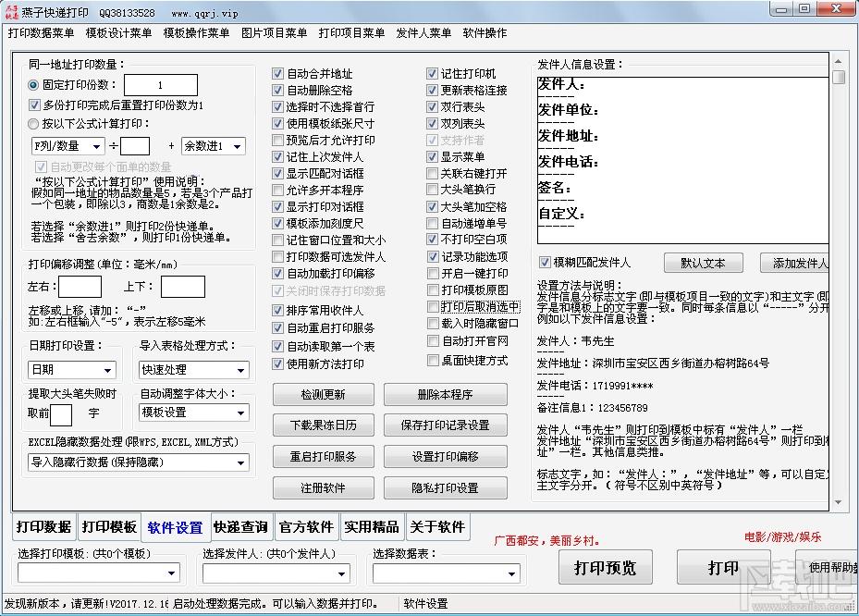This screenshot has width=859, height=616.
Task: Click inside the 发件人信息设置 text box
Action: (682, 160)
